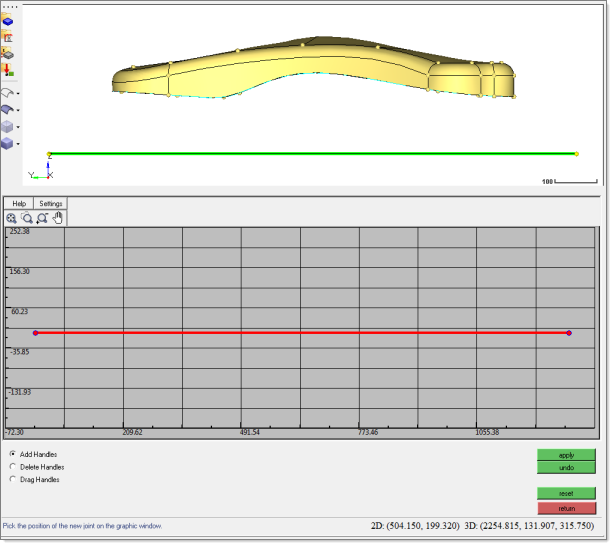
Task: Click the red arrow import icon
Action: tap(7, 69)
